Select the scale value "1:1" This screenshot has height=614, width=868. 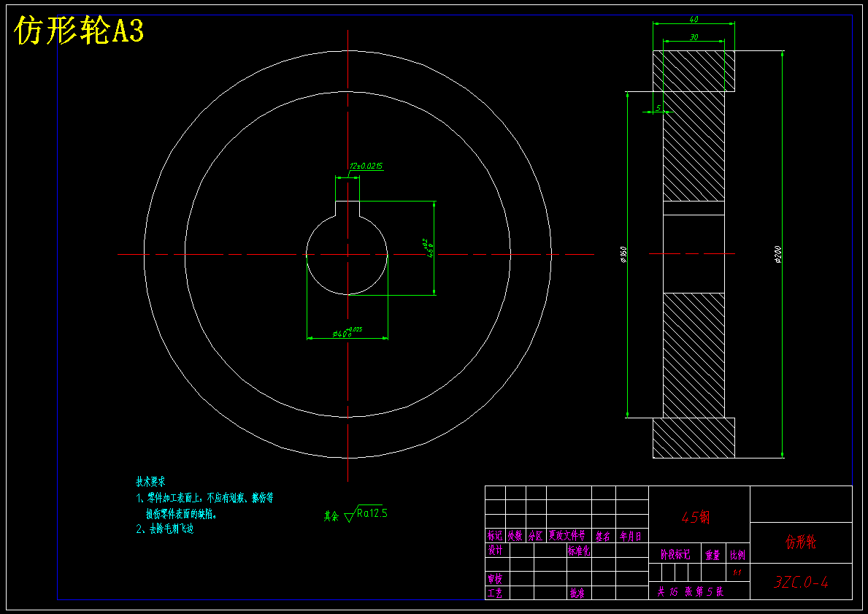737,572
